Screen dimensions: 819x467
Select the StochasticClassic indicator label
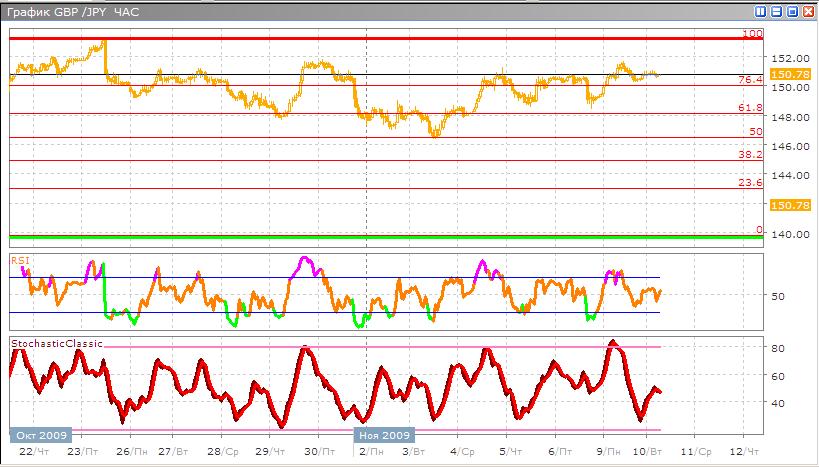coord(57,343)
